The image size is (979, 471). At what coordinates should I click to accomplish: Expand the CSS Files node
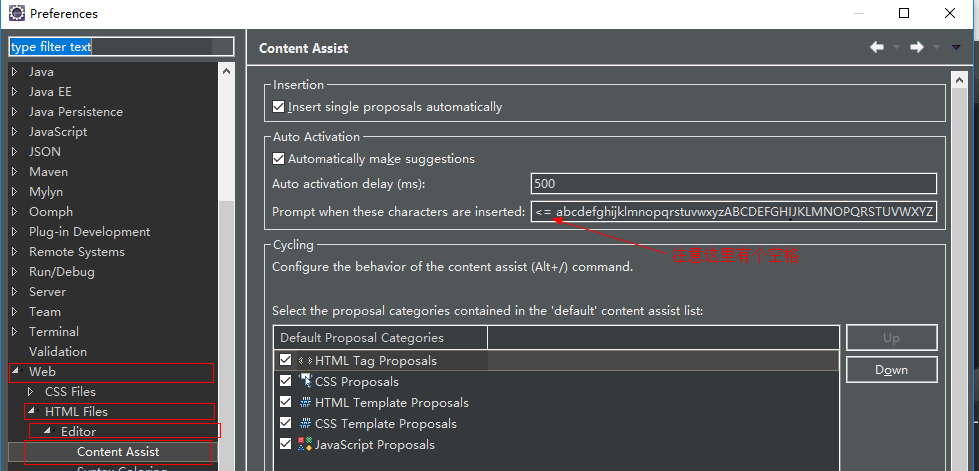31,392
